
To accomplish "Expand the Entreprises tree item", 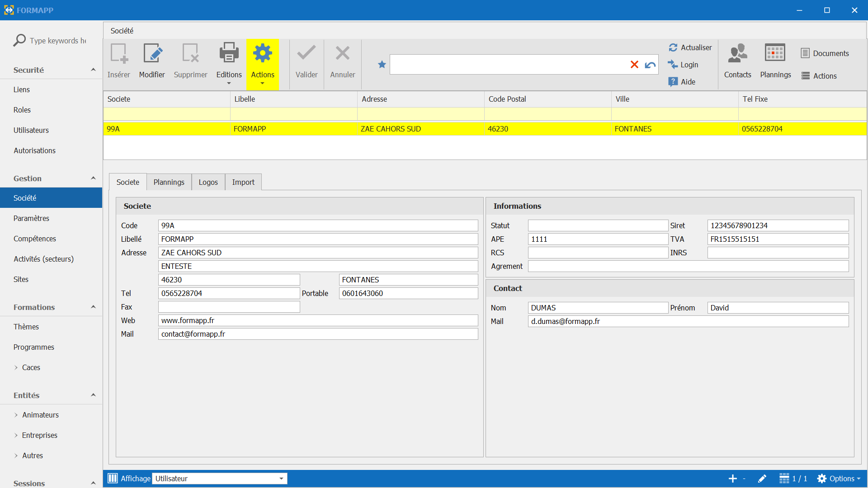I will [16, 435].
